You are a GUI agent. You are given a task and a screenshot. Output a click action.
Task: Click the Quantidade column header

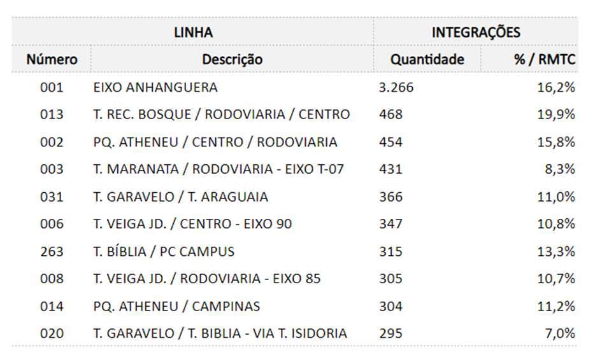[427, 59]
